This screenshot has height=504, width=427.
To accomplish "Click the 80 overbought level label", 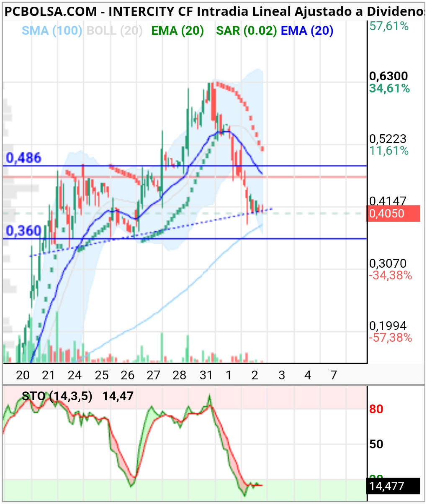I will [x=376, y=409].
